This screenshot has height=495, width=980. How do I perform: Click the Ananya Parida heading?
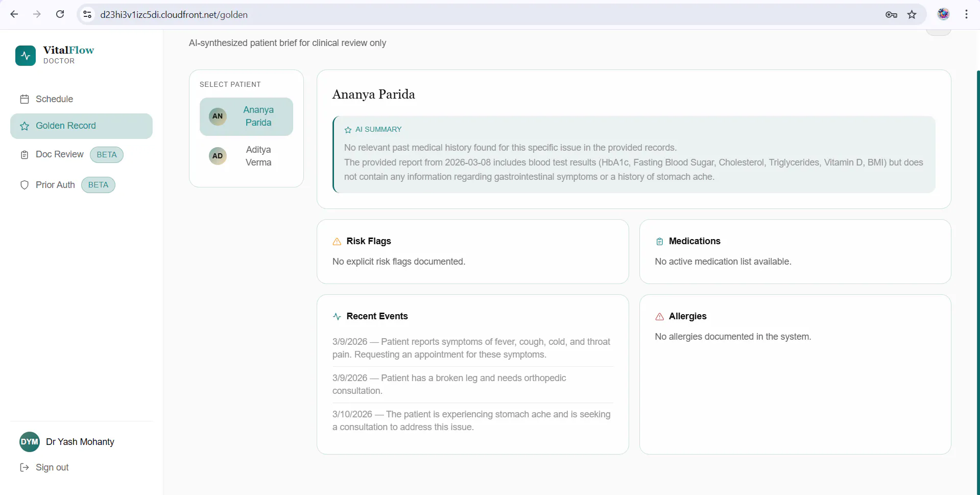point(374,95)
